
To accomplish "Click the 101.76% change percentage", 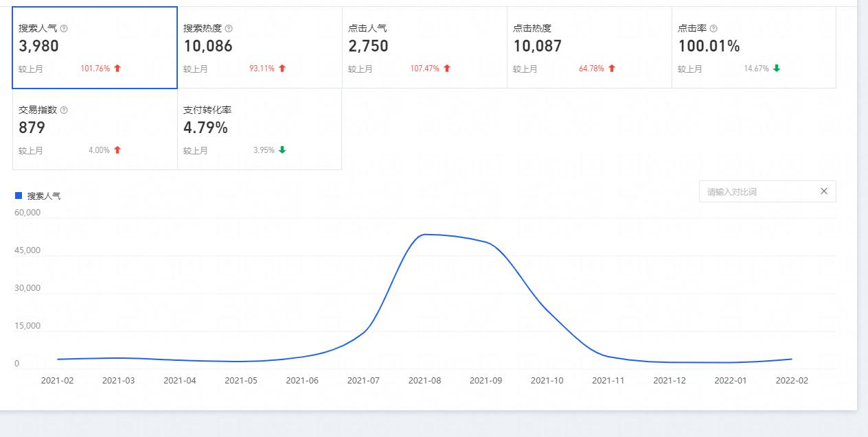I will (x=95, y=69).
